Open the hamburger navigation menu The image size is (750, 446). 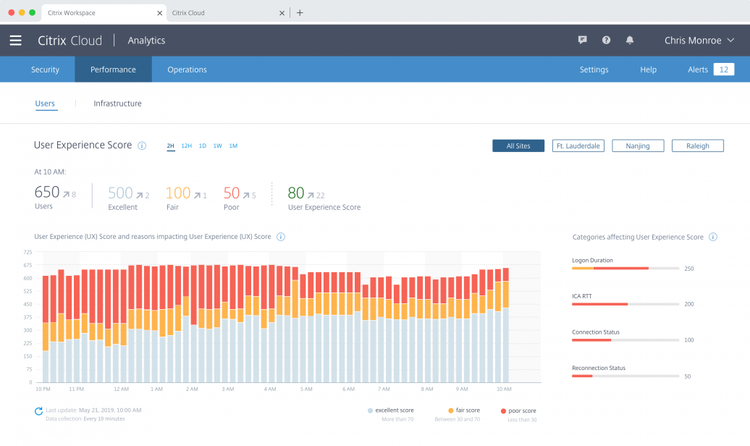[15, 40]
